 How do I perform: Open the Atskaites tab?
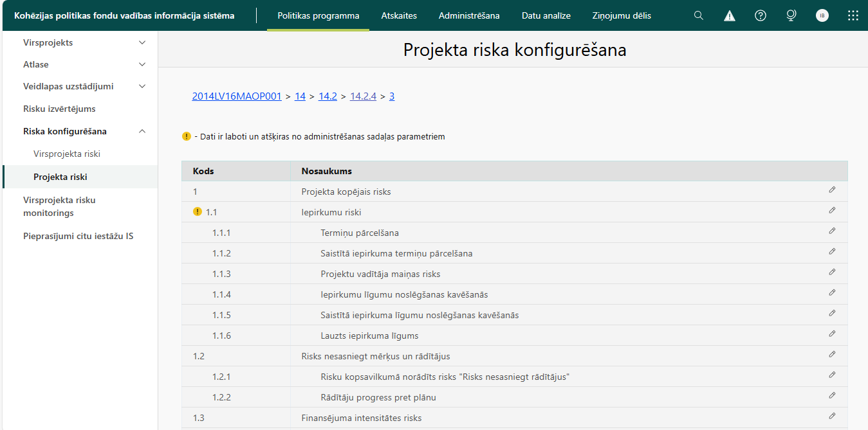tap(399, 15)
